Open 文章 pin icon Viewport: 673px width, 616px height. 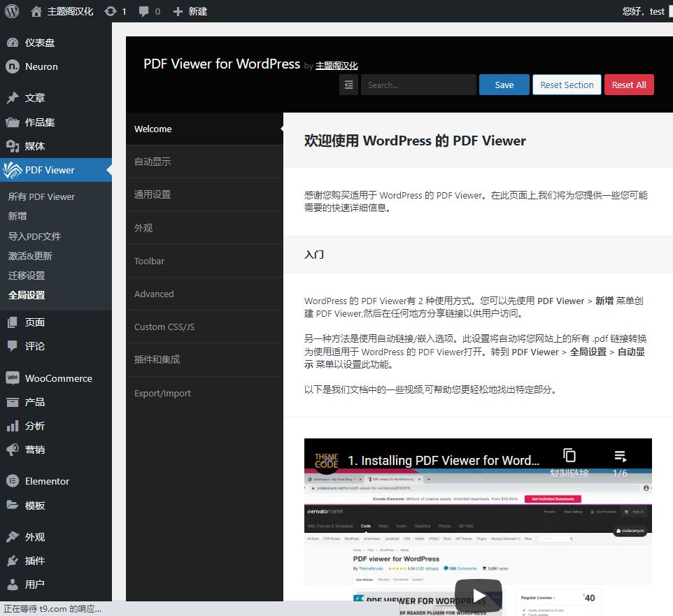tap(13, 98)
